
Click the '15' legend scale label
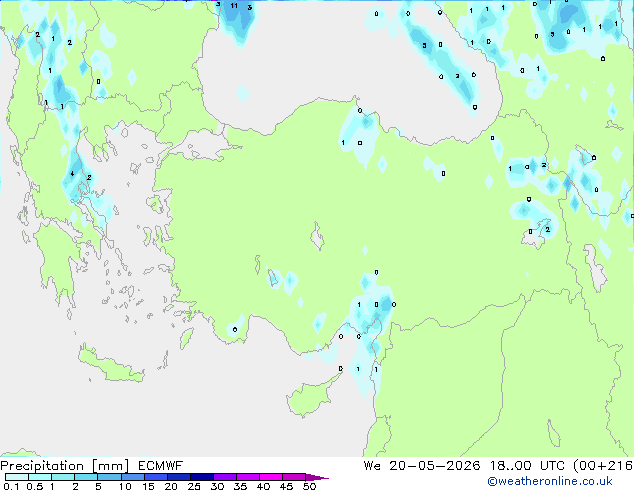148,486
